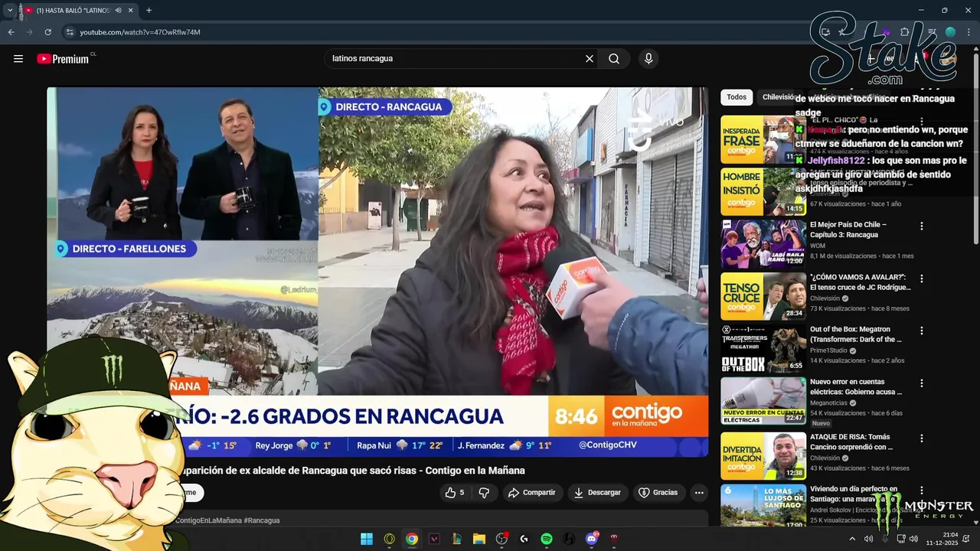The width and height of the screenshot is (980, 551).
Task: Open Out of the Box: Megatron video title
Action: [856, 334]
